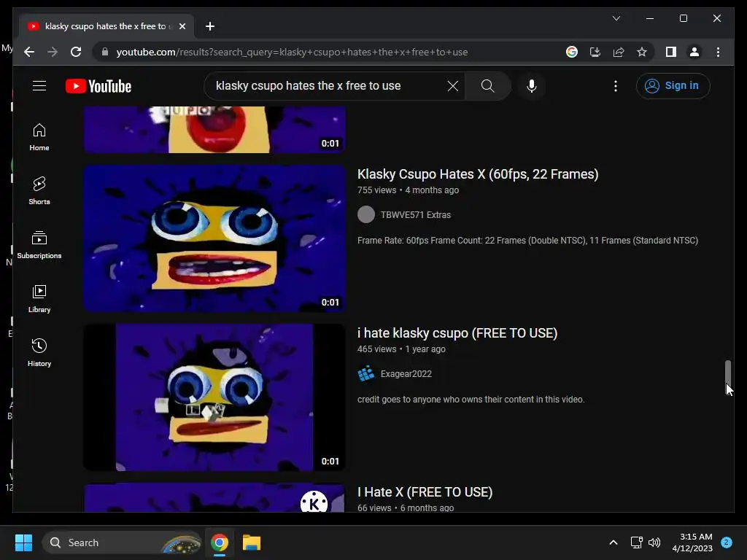This screenshot has height=560, width=747.
Task: Sign in to YouTube
Action: [x=673, y=86]
